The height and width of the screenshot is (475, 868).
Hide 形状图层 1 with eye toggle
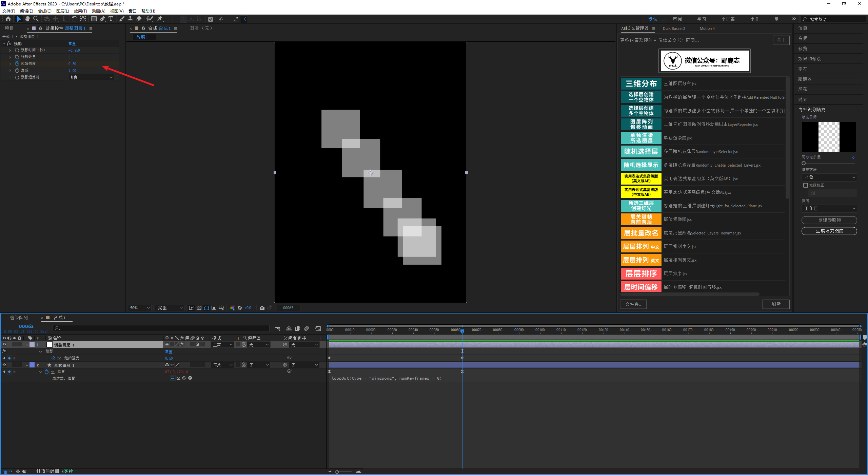(x=4, y=365)
